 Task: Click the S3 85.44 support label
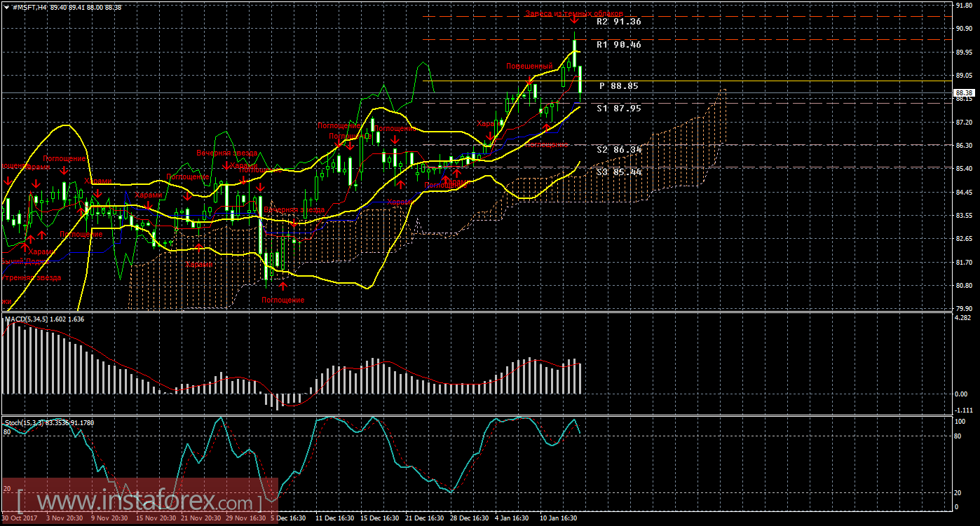point(619,172)
